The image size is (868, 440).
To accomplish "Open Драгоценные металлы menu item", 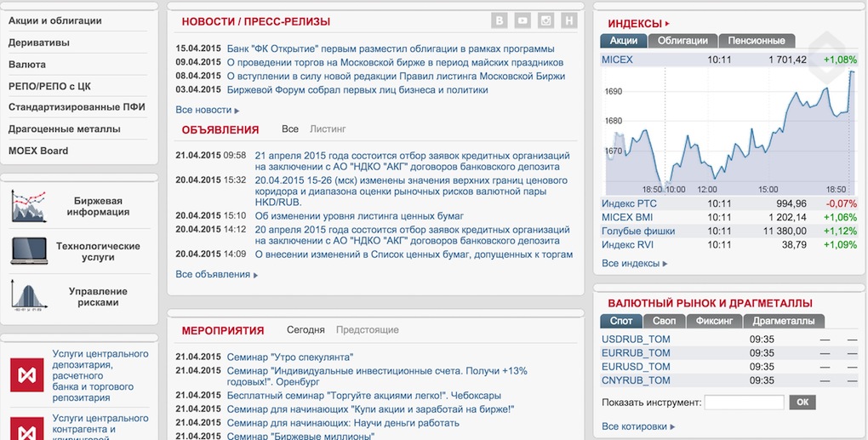I will pos(64,129).
